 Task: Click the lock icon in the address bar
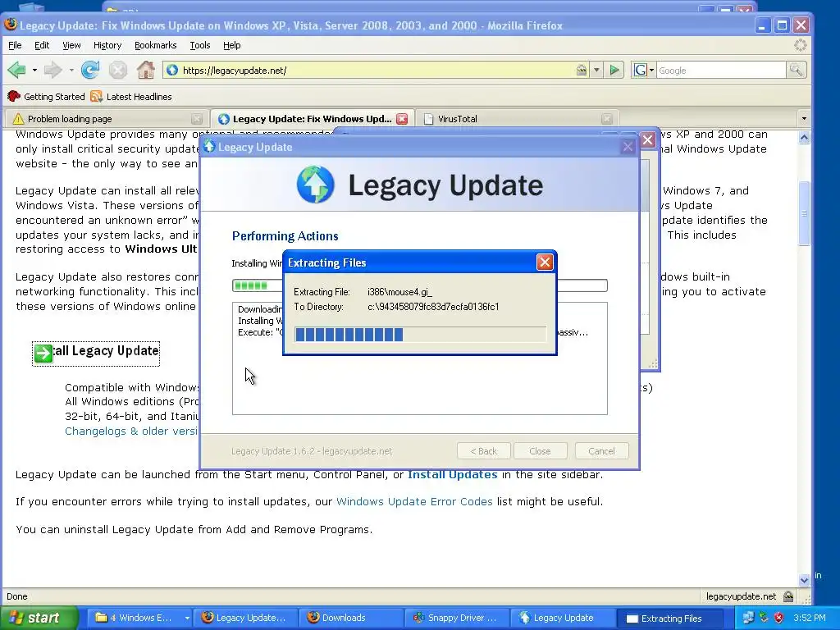point(582,71)
